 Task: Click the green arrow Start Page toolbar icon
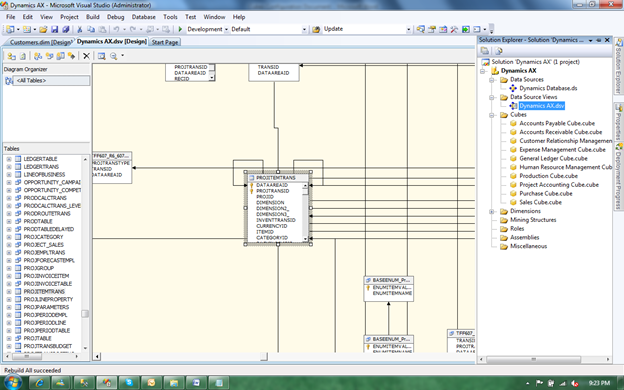(465, 29)
